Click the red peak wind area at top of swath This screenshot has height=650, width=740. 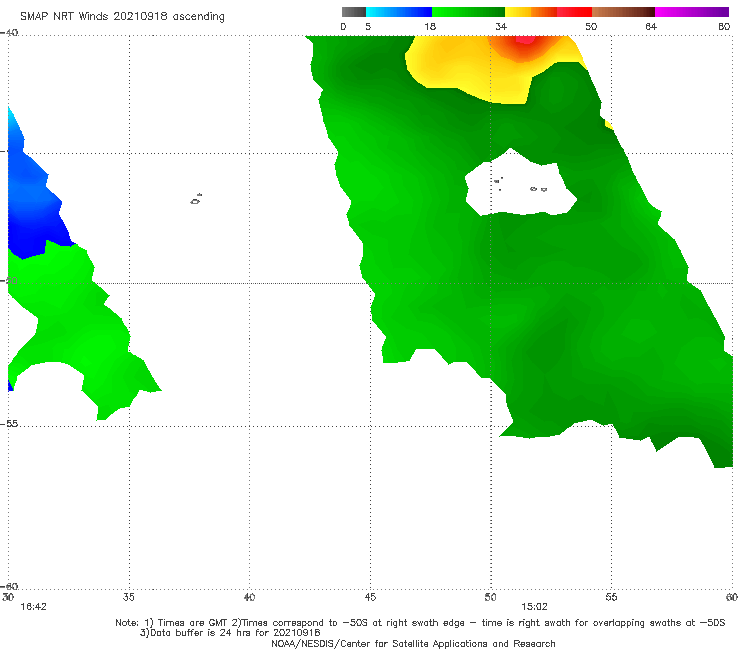[525, 40]
